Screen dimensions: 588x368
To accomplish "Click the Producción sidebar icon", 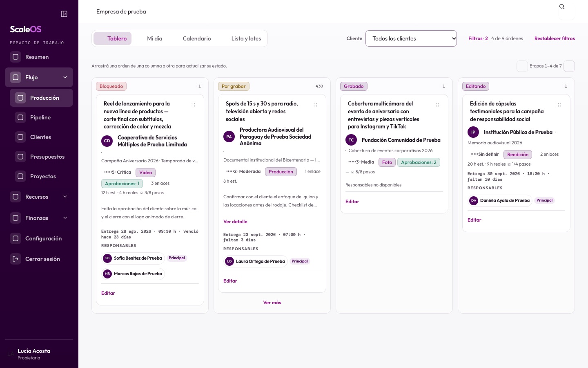I will coord(20,98).
